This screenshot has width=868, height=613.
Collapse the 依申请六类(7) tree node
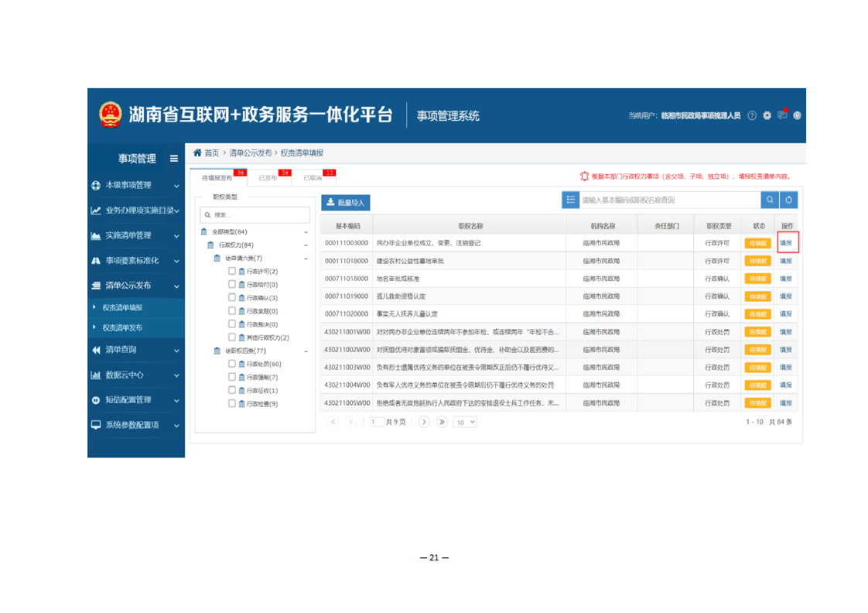(306, 259)
